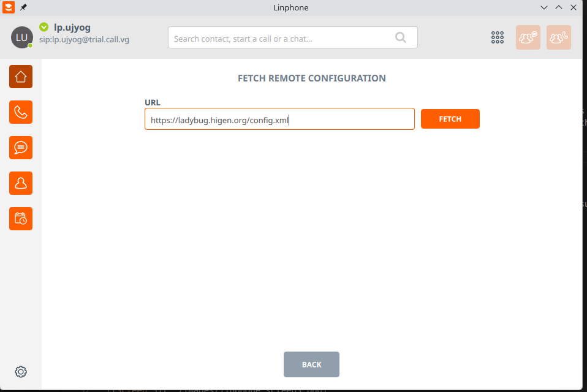Go to the Home screen icon
587x392 pixels.
tap(21, 77)
